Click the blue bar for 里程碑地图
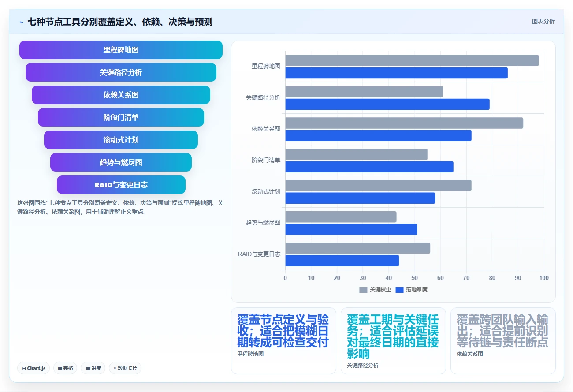The height and width of the screenshot is (392, 573). click(396, 73)
